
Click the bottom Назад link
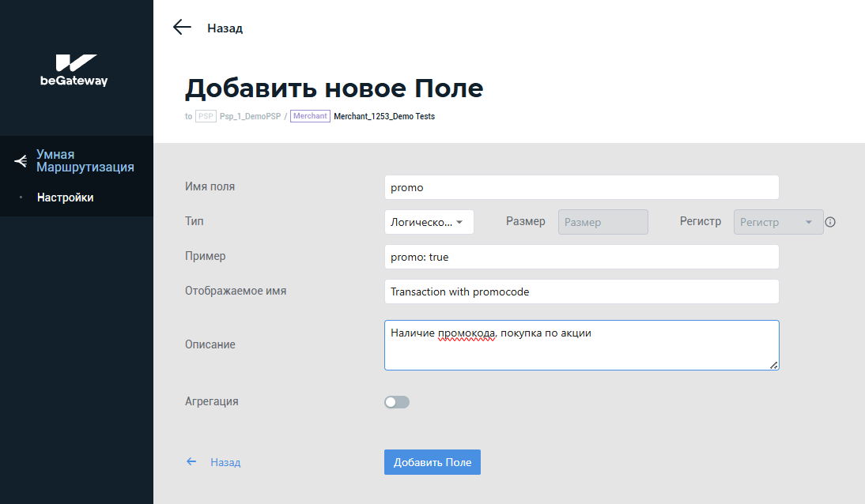click(x=225, y=462)
